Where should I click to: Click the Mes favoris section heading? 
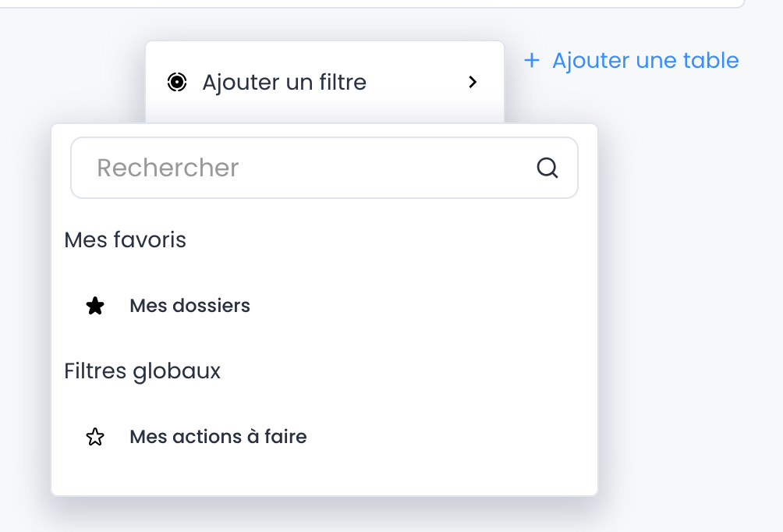pos(125,239)
